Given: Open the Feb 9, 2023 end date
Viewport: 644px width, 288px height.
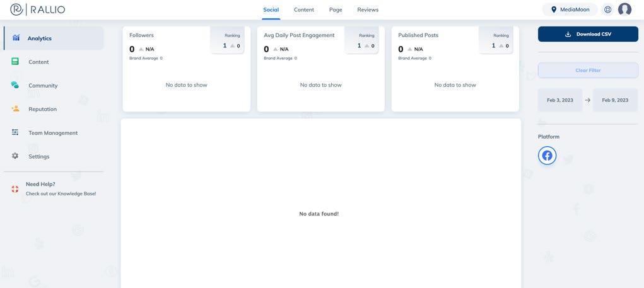Looking at the screenshot, I should pyautogui.click(x=615, y=100).
